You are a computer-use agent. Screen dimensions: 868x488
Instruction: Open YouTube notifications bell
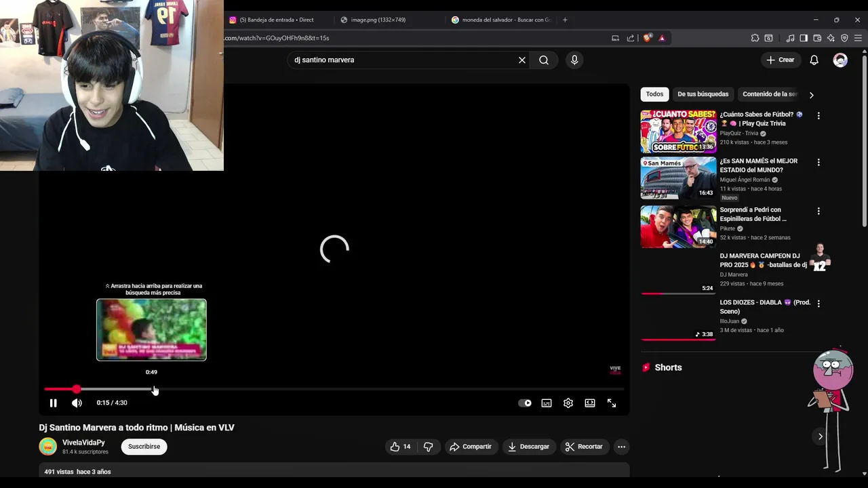814,60
